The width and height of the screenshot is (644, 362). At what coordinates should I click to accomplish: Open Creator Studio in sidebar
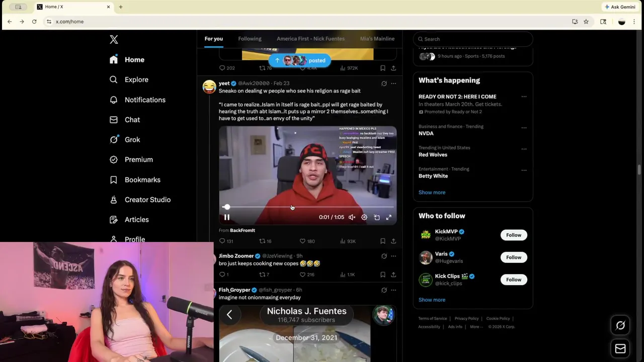pyautogui.click(x=141, y=200)
